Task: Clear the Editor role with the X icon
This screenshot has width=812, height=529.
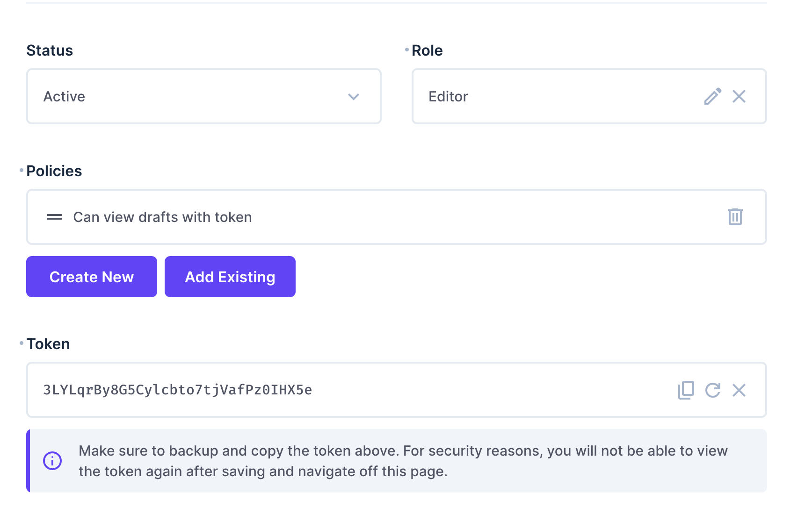Action: (x=739, y=96)
